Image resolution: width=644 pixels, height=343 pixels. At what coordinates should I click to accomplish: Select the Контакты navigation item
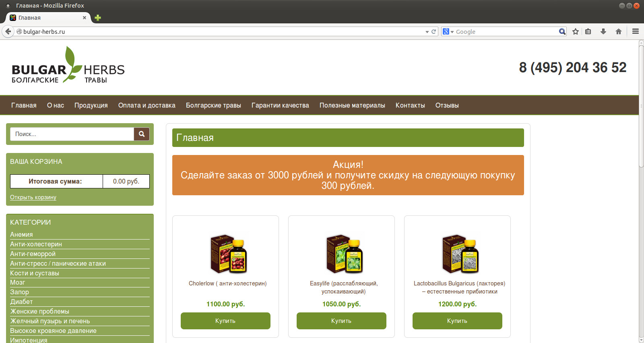(x=410, y=105)
